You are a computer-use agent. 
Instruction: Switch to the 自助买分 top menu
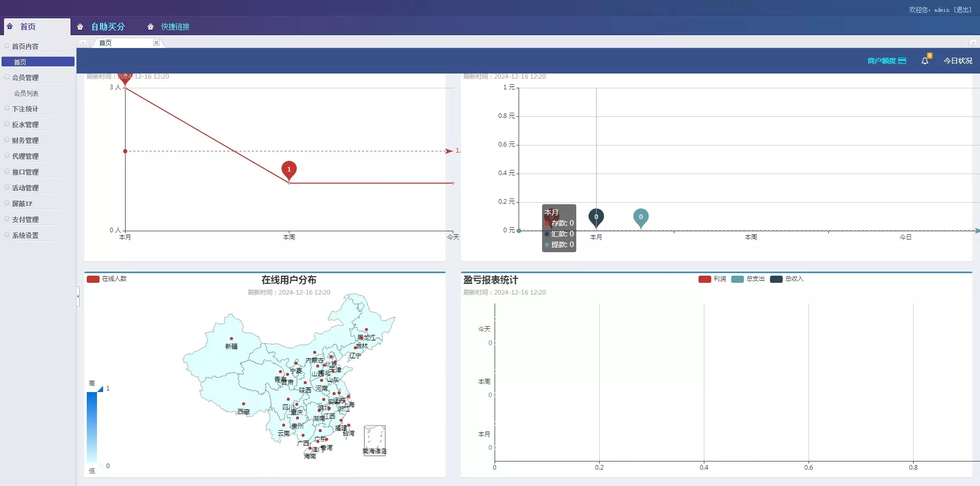[108, 27]
